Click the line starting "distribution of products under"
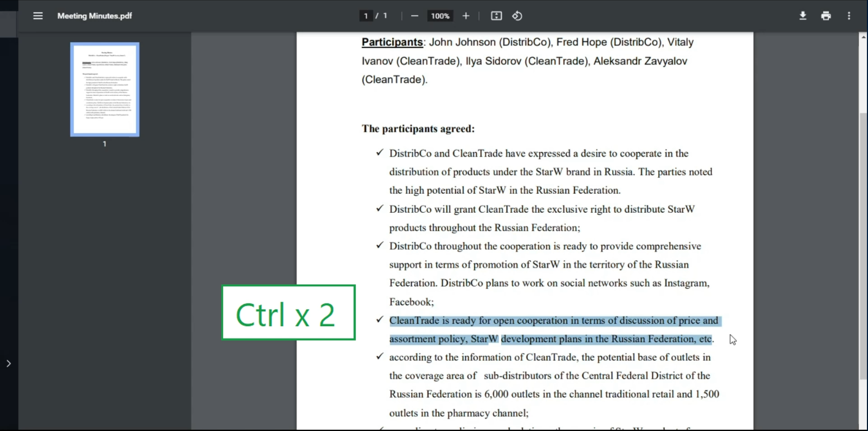Viewport: 868px width, 431px height. coord(550,172)
